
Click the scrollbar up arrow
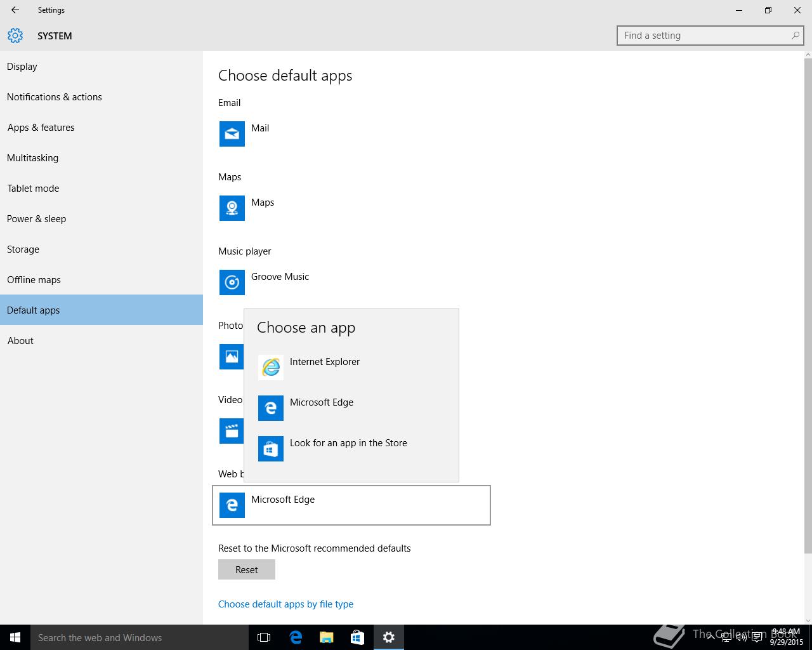[x=808, y=55]
